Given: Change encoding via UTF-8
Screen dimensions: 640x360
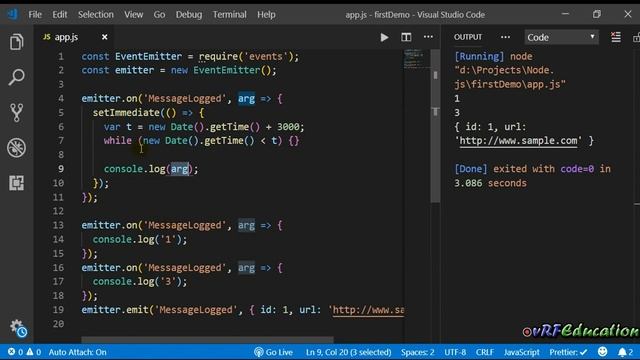Looking at the screenshot, I should click(455, 352).
